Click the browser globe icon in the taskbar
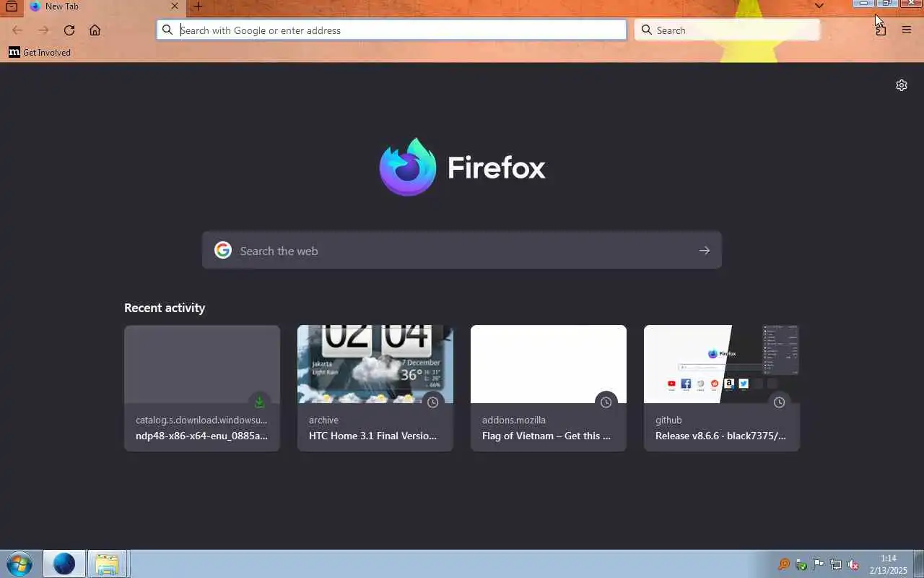This screenshot has height=578, width=924. (64, 564)
